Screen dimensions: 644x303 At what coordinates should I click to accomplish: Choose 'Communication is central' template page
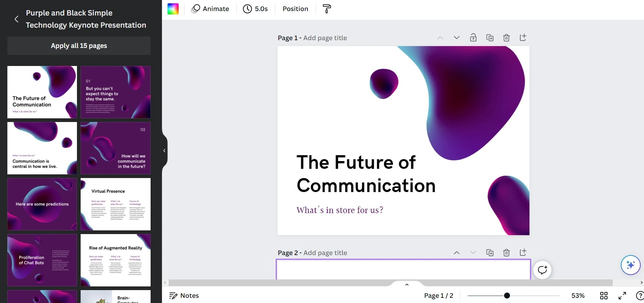(x=42, y=148)
